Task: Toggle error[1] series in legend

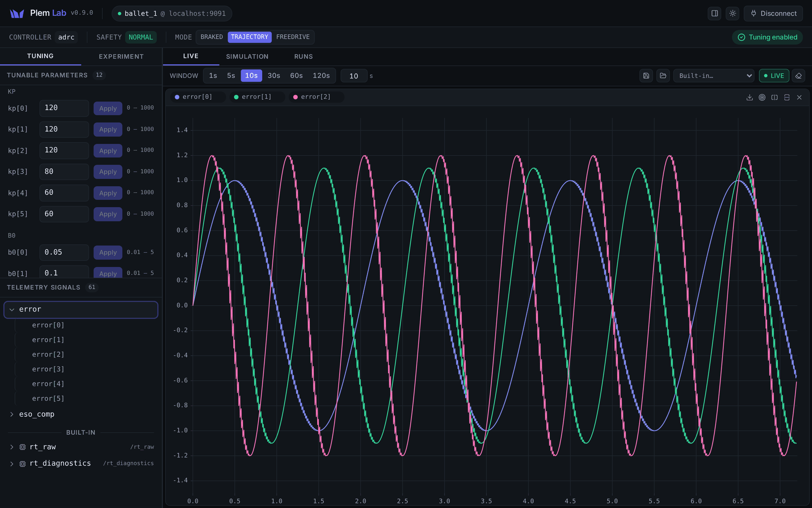Action: 257,97
